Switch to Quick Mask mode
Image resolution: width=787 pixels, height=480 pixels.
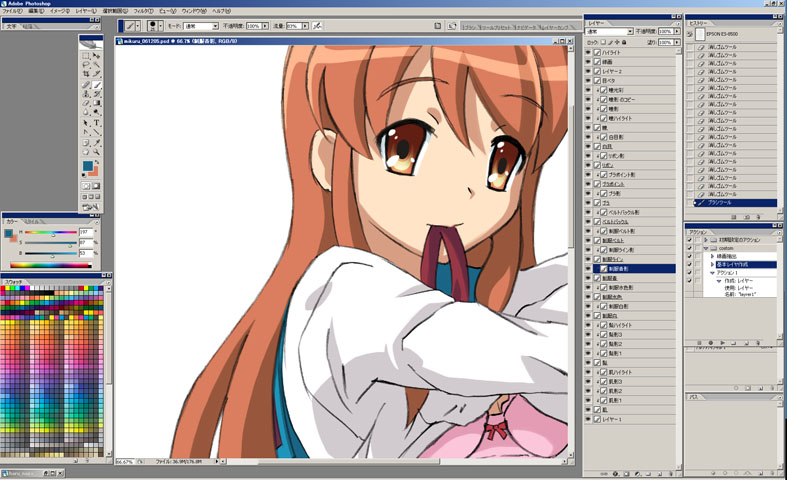pyautogui.click(x=95, y=186)
